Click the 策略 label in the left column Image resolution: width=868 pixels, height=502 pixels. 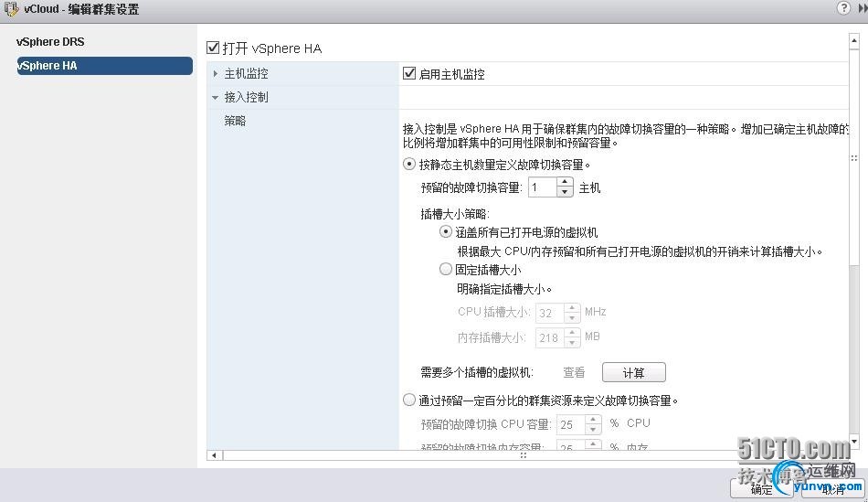coord(235,121)
